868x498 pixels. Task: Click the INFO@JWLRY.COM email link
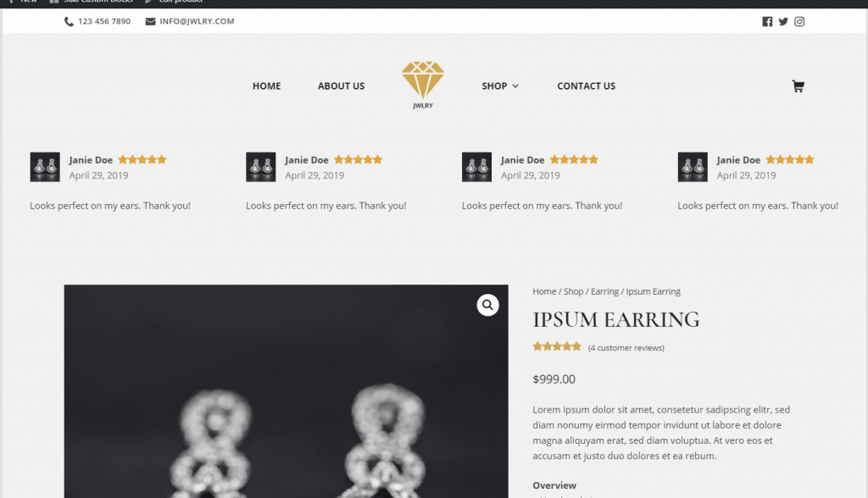click(x=197, y=21)
